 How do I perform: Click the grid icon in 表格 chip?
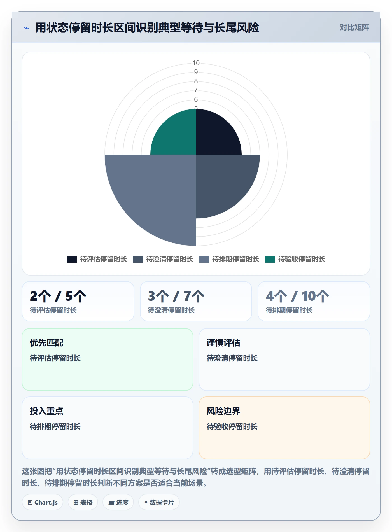[76, 503]
